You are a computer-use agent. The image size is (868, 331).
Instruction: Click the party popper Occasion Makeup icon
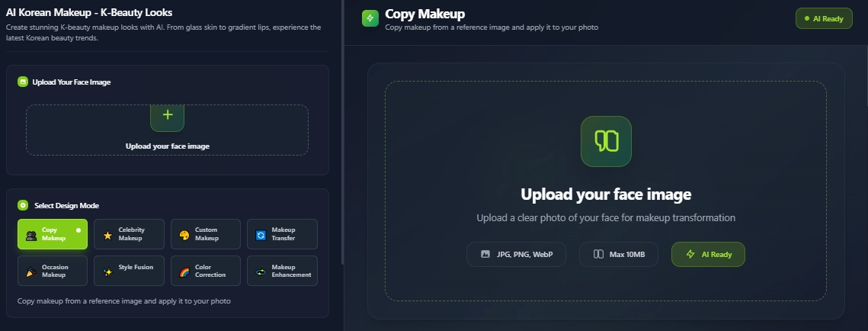click(x=30, y=272)
